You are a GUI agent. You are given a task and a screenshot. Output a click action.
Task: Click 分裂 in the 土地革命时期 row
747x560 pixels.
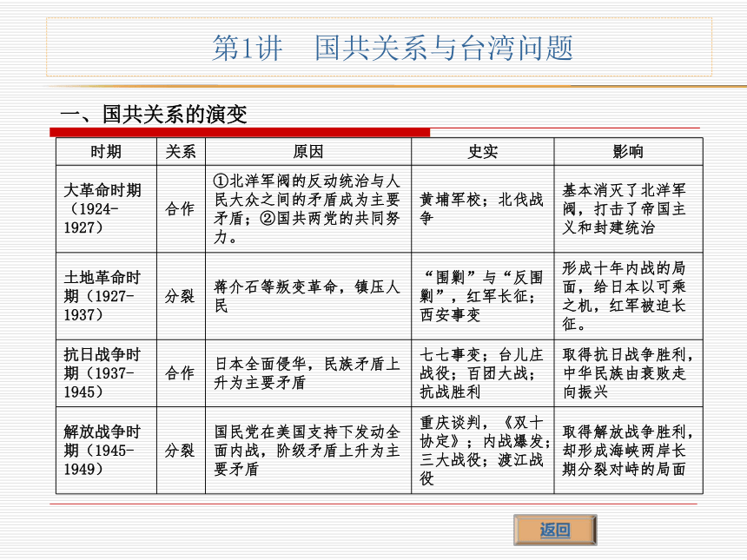181,296
